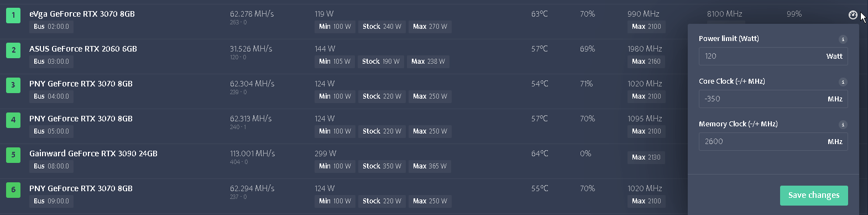Select the green GPU number 2 badge
The image size is (868, 215).
pyautogui.click(x=14, y=50)
